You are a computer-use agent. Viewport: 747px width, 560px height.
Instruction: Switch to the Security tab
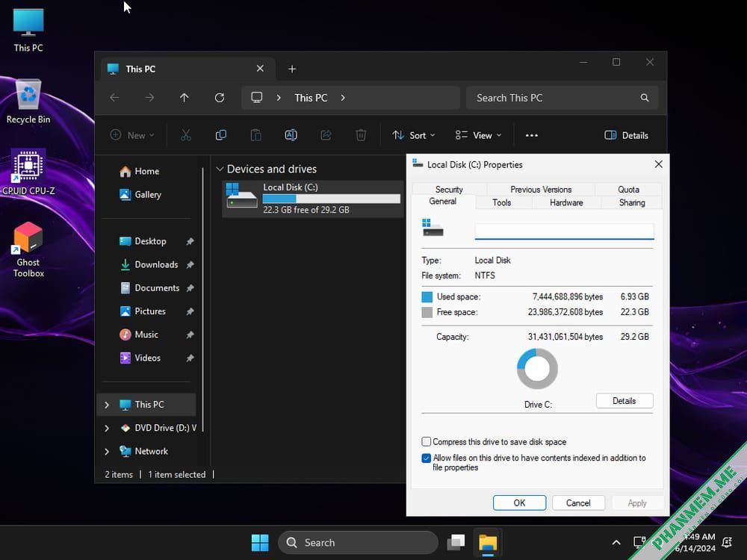point(449,189)
